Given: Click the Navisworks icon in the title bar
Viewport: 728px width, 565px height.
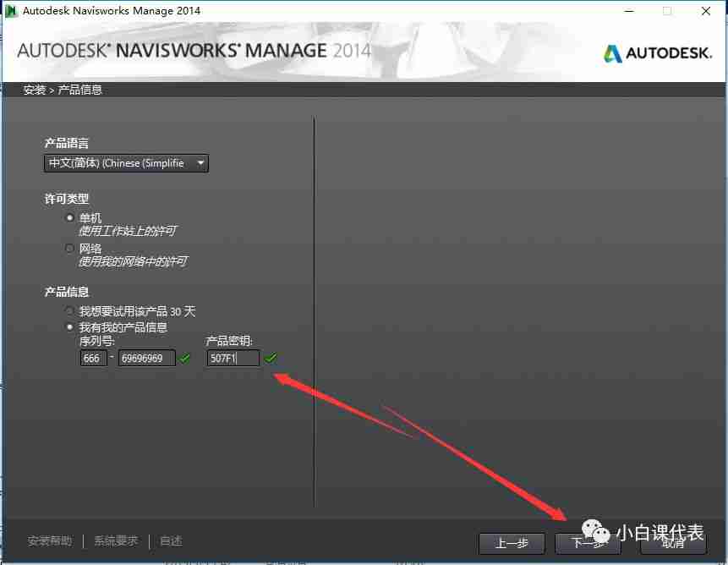Looking at the screenshot, I should point(12,11).
